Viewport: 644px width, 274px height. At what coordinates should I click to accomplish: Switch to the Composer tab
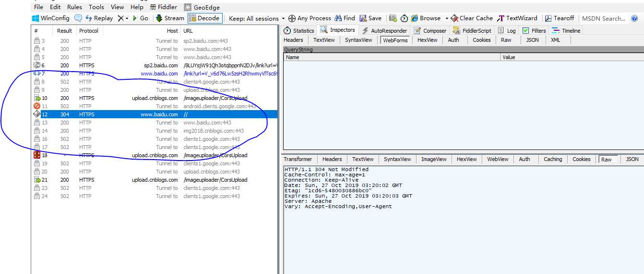[429, 30]
